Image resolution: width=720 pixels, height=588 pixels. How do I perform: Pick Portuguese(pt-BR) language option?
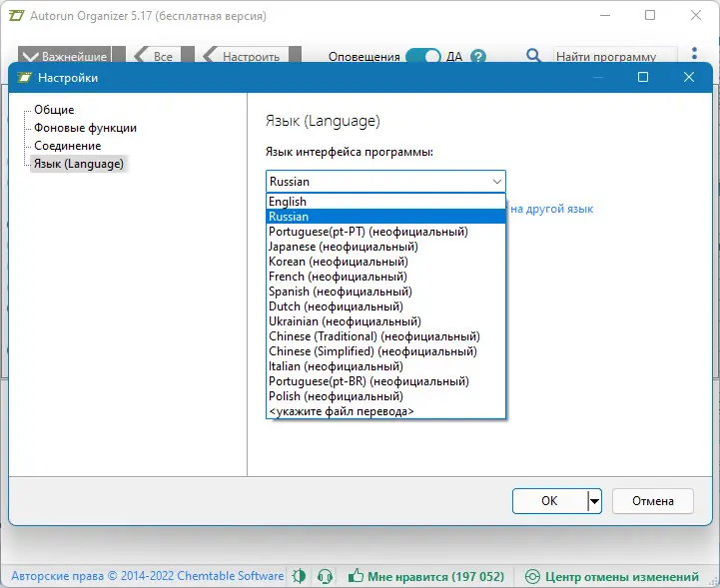pyautogui.click(x=385, y=381)
